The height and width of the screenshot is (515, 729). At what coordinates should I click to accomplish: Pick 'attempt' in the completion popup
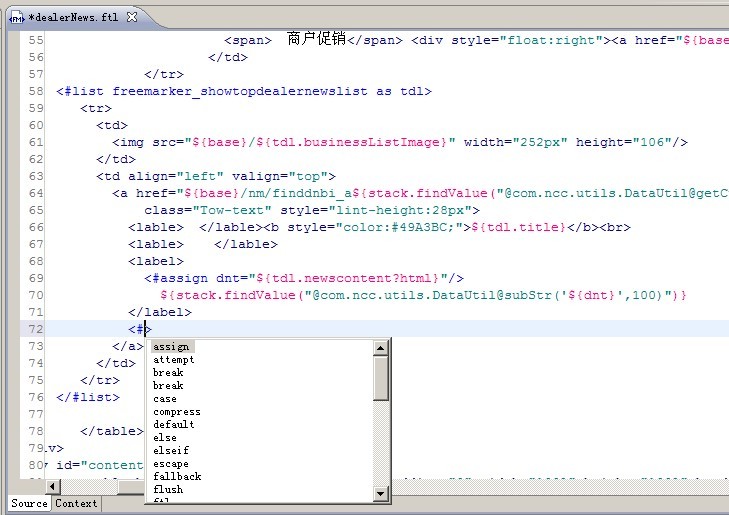174,360
